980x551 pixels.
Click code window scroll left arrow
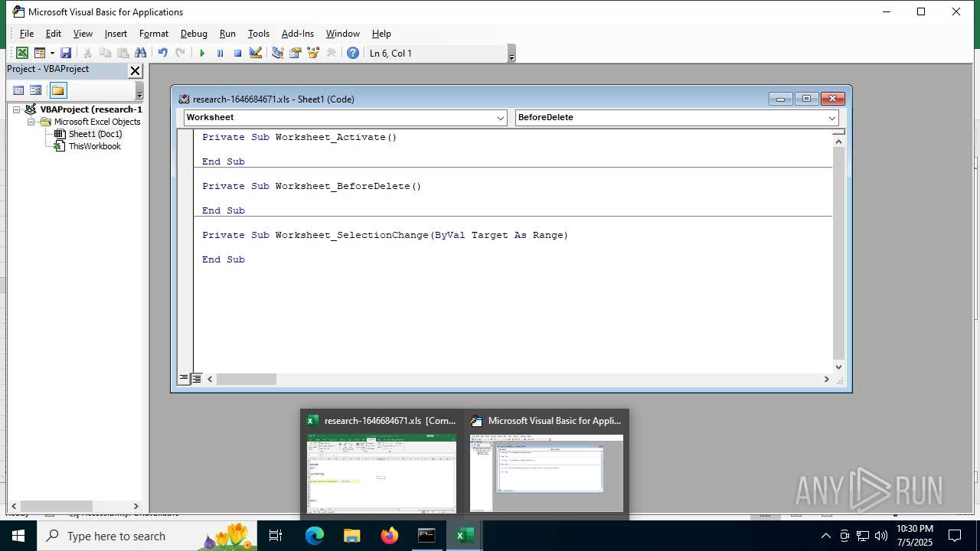click(211, 379)
